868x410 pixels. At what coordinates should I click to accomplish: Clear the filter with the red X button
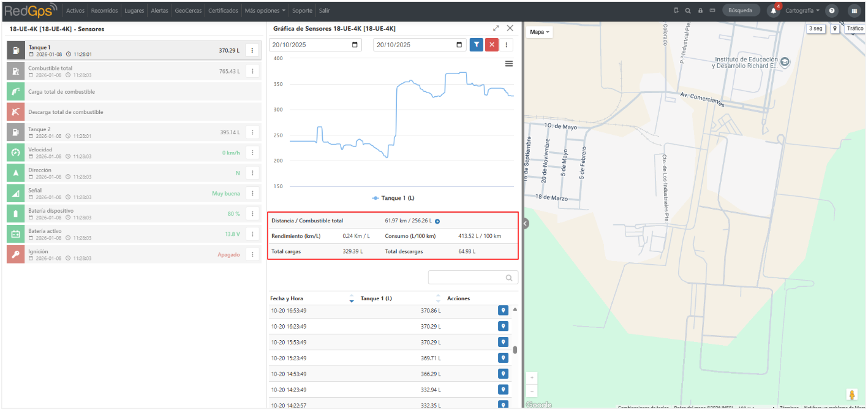pyautogui.click(x=491, y=45)
